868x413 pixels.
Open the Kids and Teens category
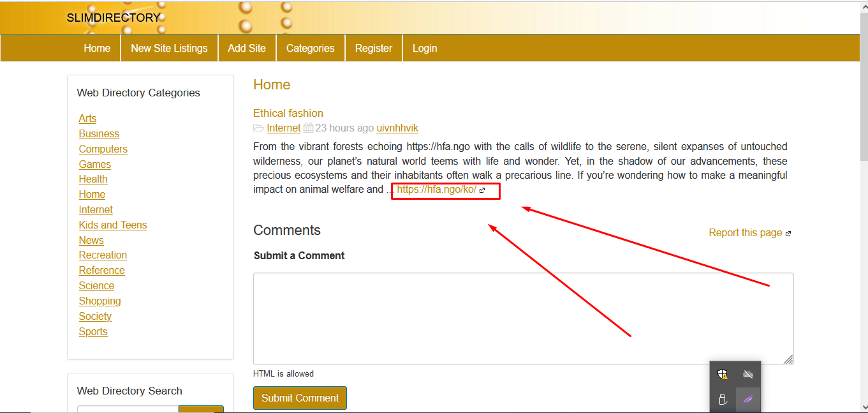click(x=113, y=225)
